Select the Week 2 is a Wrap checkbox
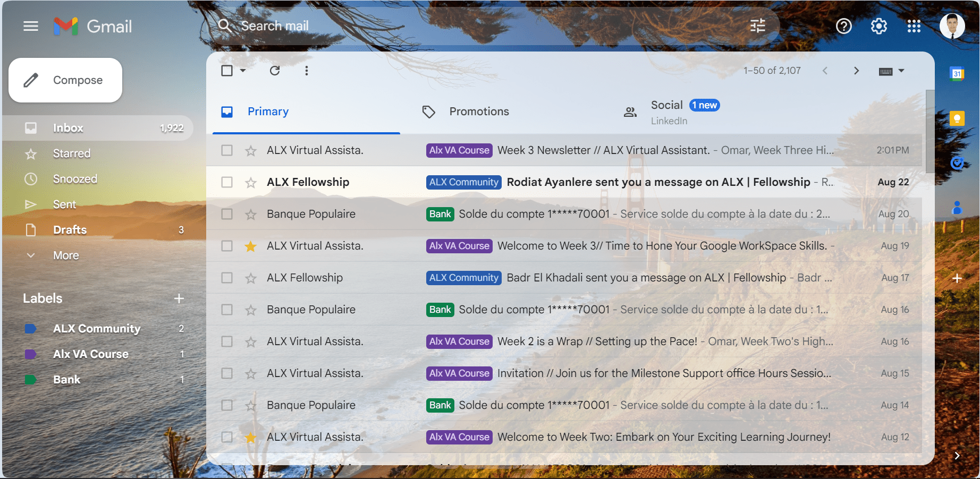Screen dimensions: 980x479 tap(227, 341)
